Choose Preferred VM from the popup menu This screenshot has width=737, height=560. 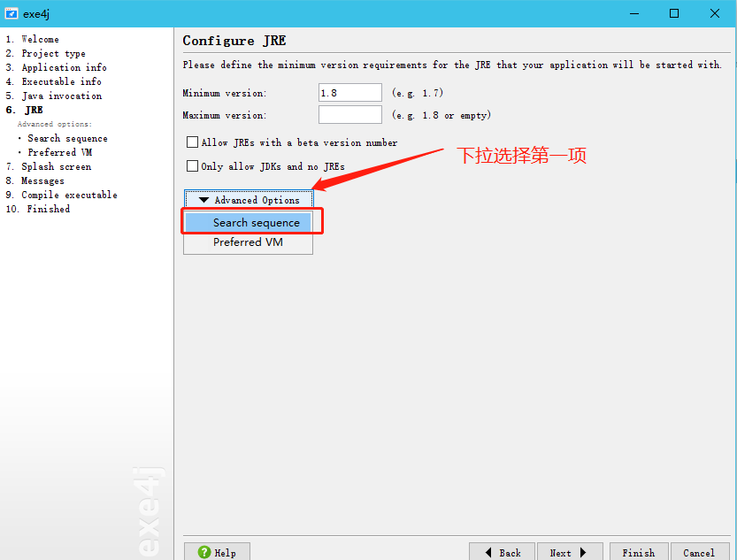pos(248,242)
